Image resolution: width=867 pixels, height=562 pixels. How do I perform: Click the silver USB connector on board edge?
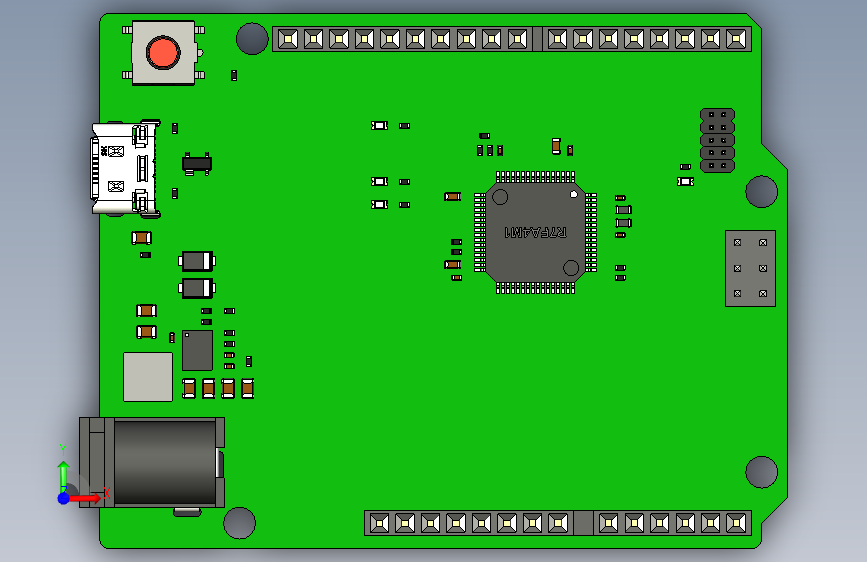click(126, 168)
